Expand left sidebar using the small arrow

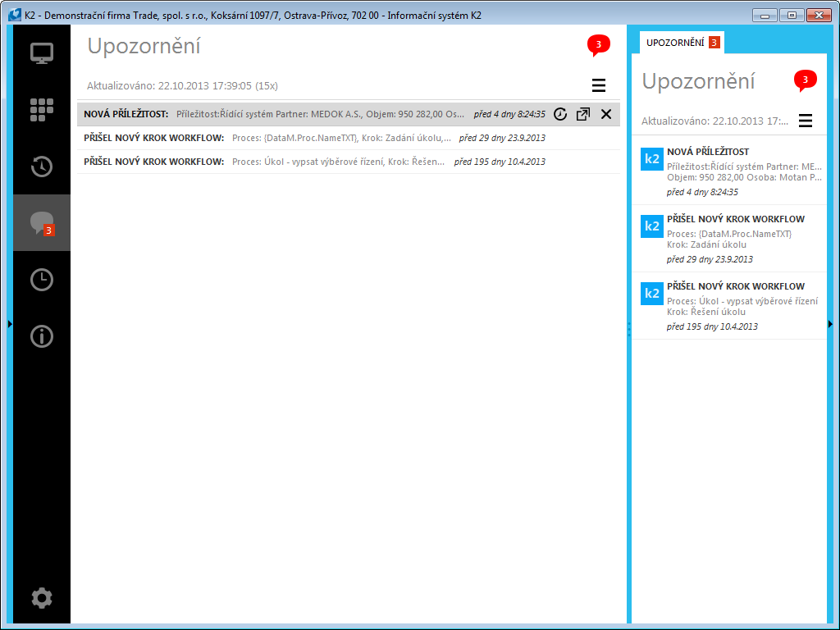point(10,323)
